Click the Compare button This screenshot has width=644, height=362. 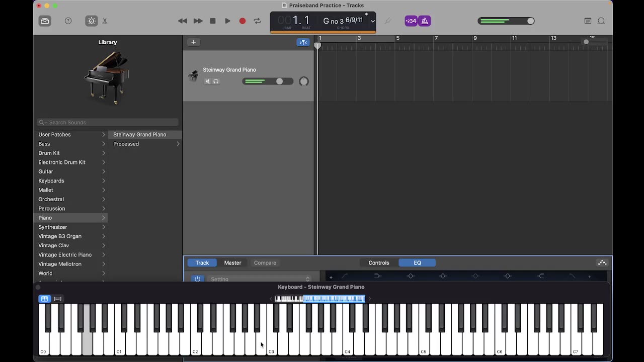[265, 263]
